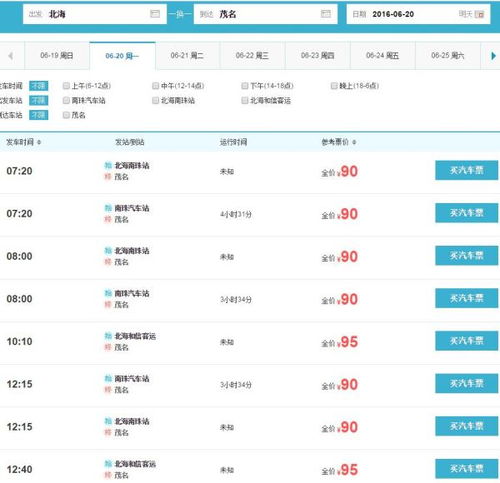Buy ticket for 07:20 南珠汽车站 bus
The image size is (500, 483).
click(466, 213)
